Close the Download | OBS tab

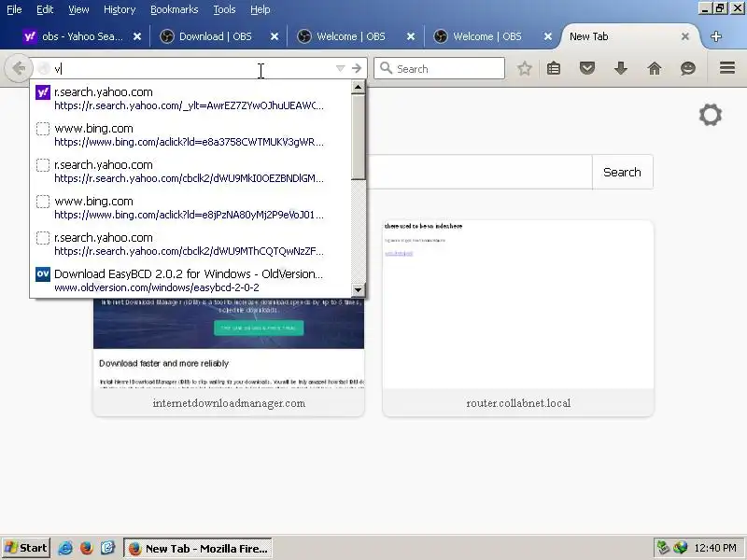[275, 36]
